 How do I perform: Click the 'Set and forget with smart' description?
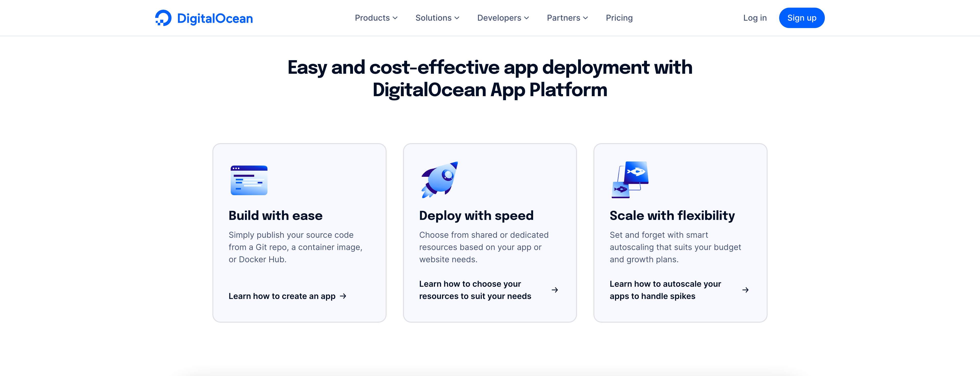675,247
